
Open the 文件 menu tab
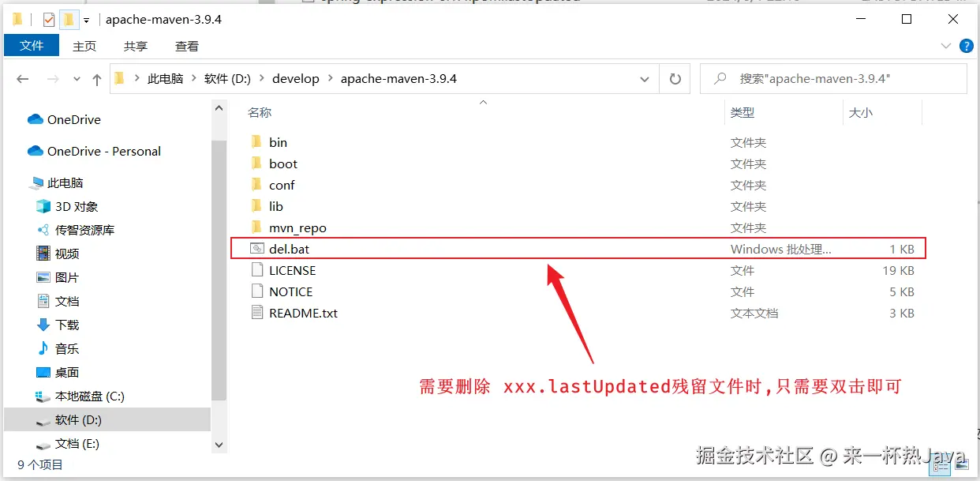tap(32, 46)
